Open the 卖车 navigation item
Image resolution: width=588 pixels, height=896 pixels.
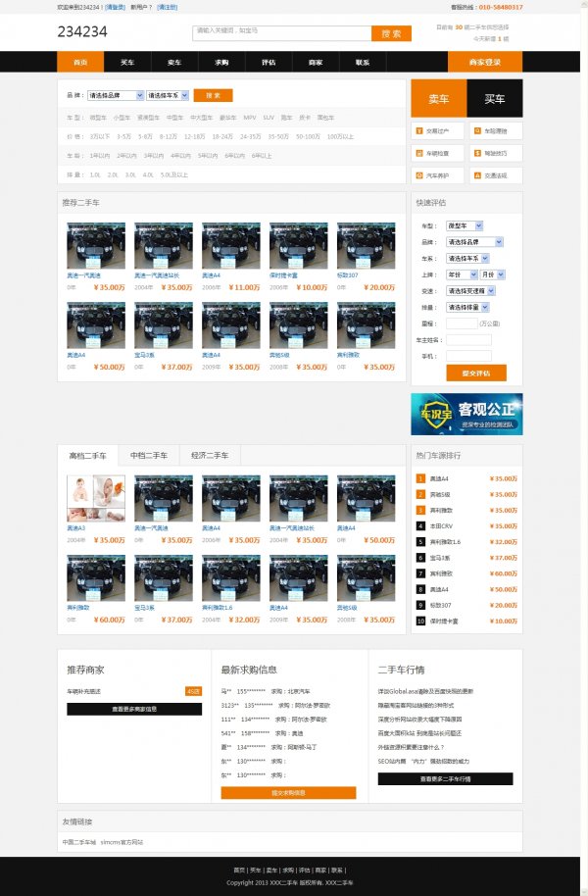(x=174, y=62)
